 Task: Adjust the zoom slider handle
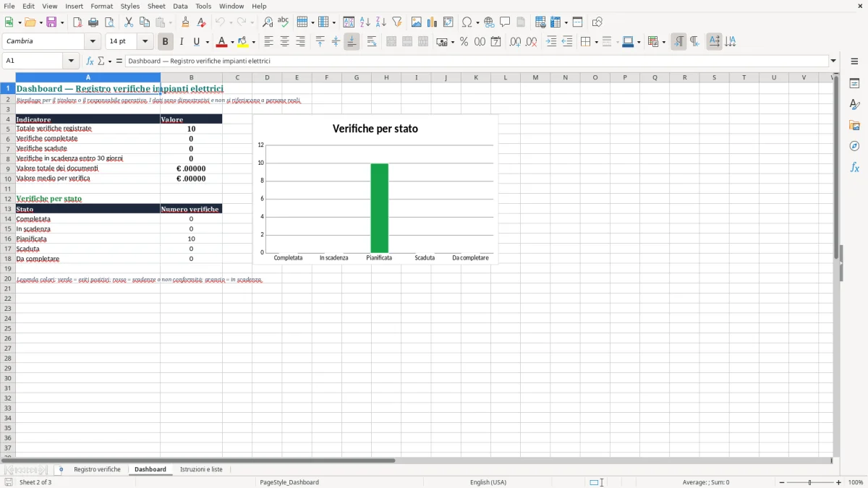click(x=810, y=482)
